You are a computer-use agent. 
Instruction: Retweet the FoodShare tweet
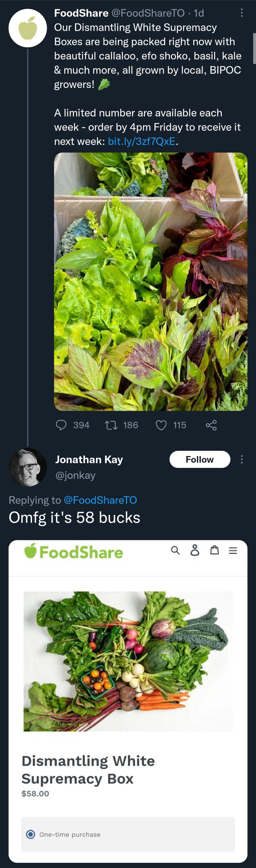coord(111,425)
